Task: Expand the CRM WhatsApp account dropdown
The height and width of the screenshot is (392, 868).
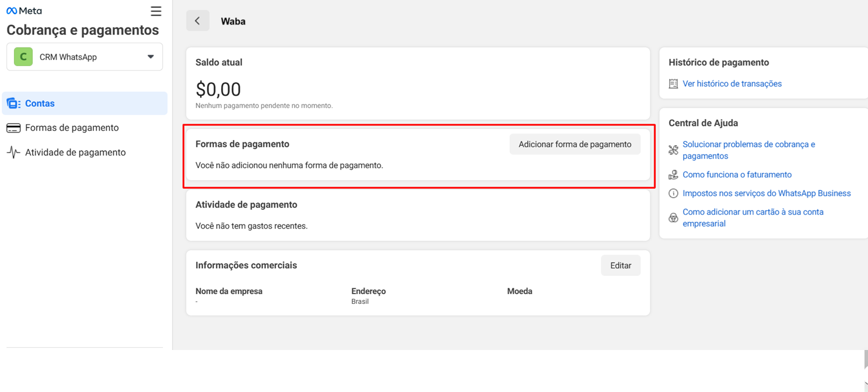Action: coord(150,57)
